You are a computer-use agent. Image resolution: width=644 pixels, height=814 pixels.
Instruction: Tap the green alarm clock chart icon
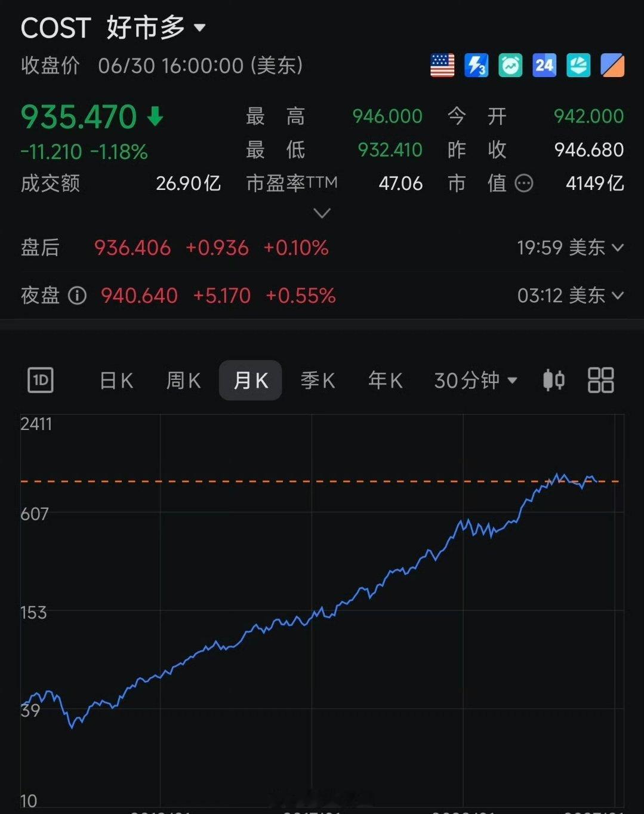click(510, 65)
